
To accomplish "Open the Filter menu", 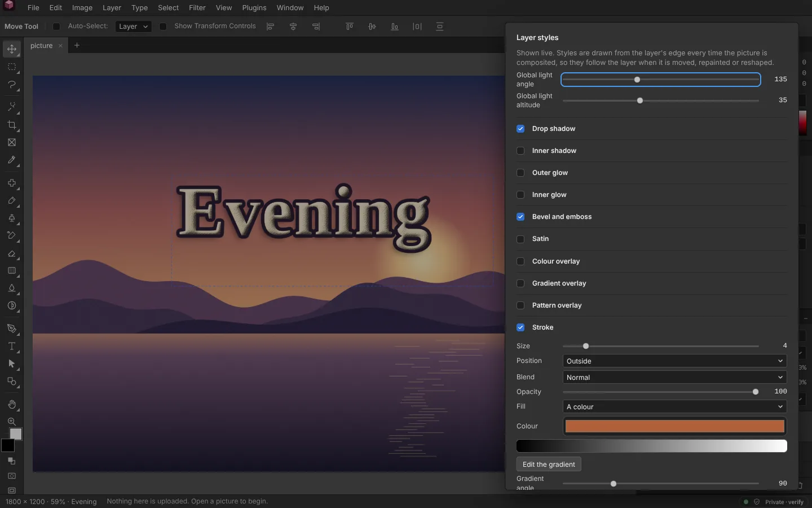I will 197,8.
